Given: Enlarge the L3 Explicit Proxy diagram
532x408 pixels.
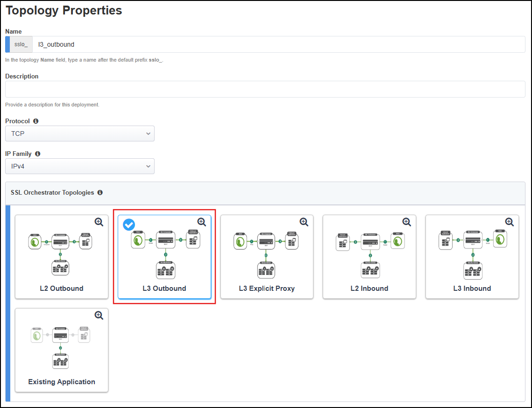Looking at the screenshot, I should pyautogui.click(x=304, y=222).
